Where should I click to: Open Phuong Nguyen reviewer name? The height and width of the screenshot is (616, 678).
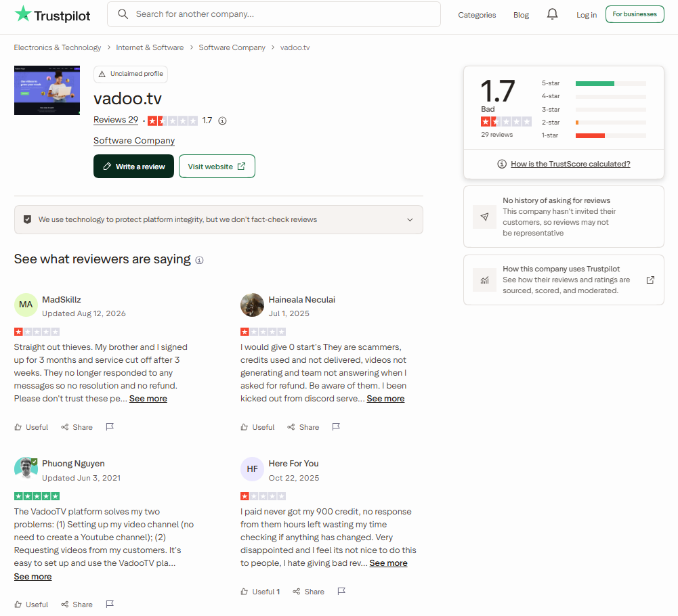click(73, 464)
